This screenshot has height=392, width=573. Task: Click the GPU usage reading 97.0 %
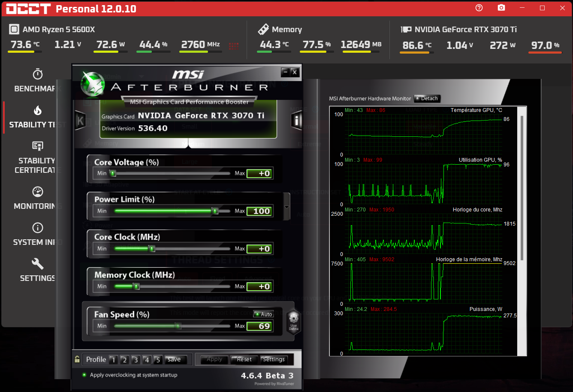pos(545,45)
